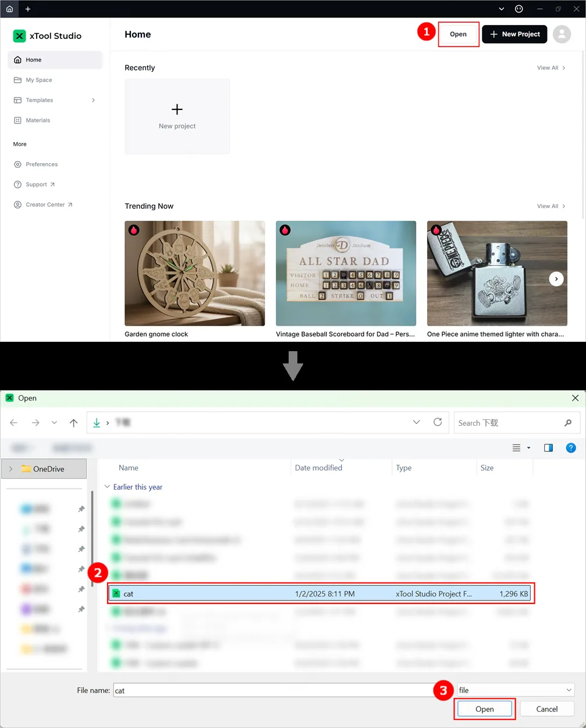
Task: Expand the address bar history dropdown
Action: 416,422
